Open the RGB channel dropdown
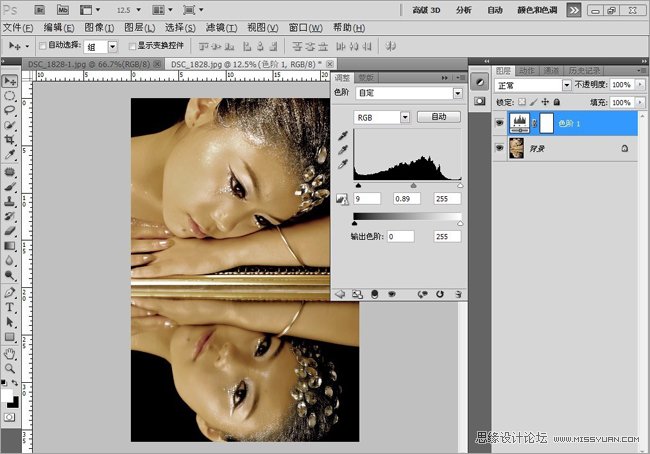The height and width of the screenshot is (454, 650). point(404,117)
